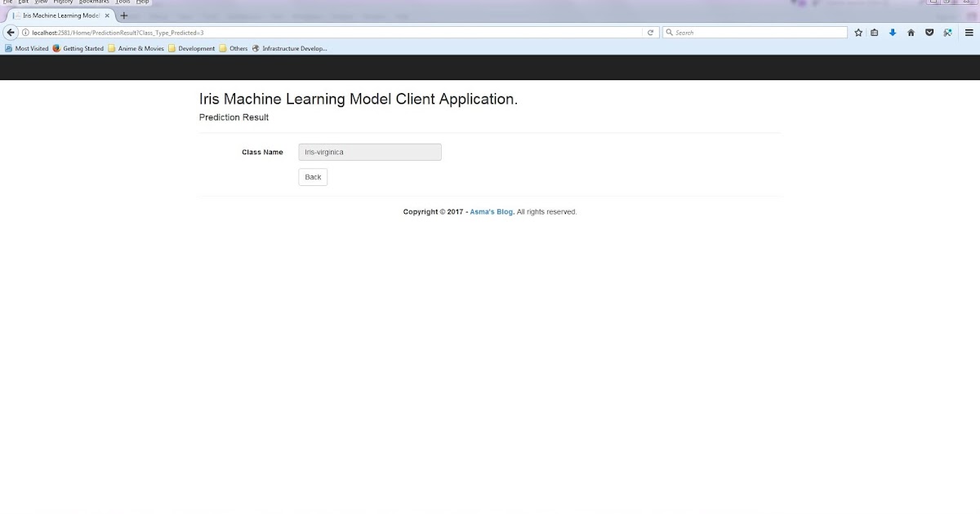Click the site info circle icon
Viewport: 980px width, 514px height.
point(27,33)
